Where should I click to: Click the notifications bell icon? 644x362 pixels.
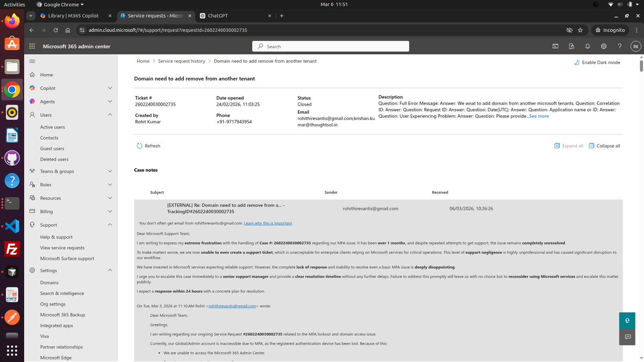coord(588,46)
